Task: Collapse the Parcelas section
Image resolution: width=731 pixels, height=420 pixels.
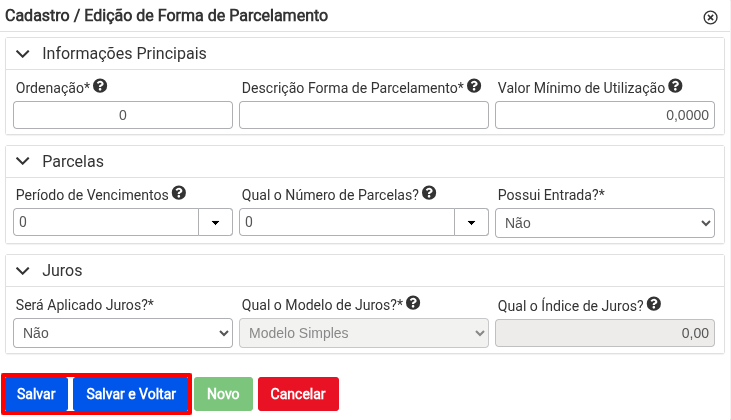Action: 23,162
